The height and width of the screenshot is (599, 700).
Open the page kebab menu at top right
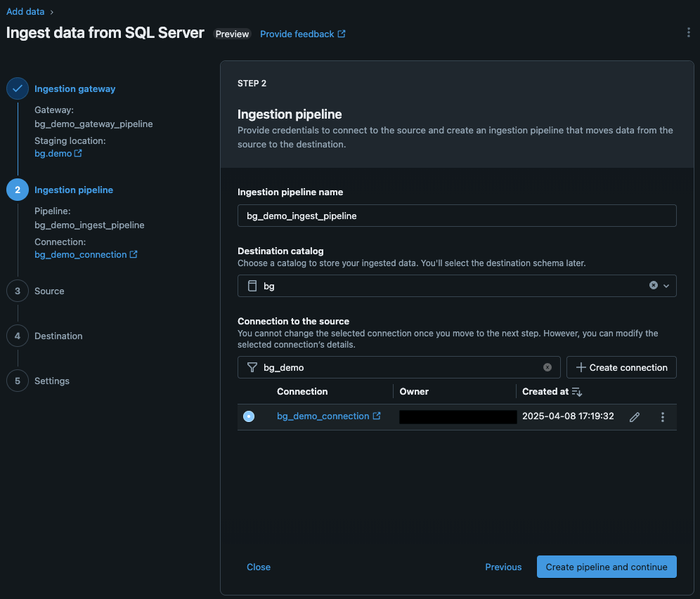(688, 32)
